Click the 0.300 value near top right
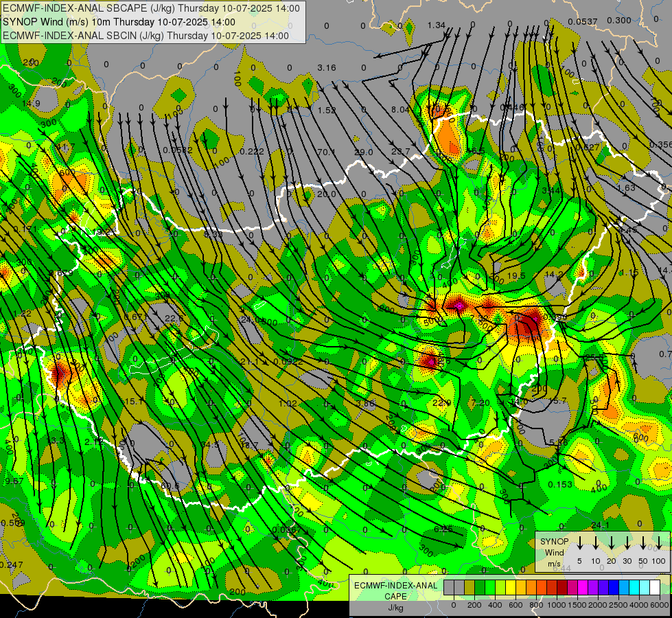672x618 pixels. (x=619, y=20)
